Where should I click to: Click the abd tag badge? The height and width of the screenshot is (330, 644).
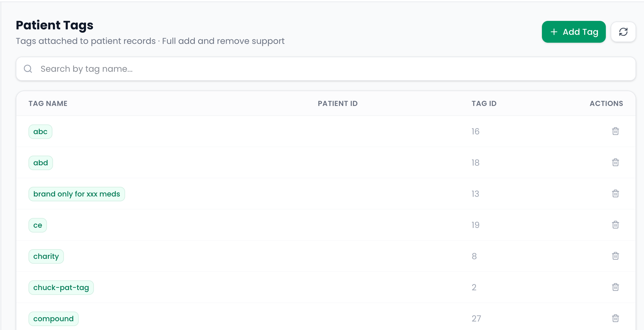point(41,163)
